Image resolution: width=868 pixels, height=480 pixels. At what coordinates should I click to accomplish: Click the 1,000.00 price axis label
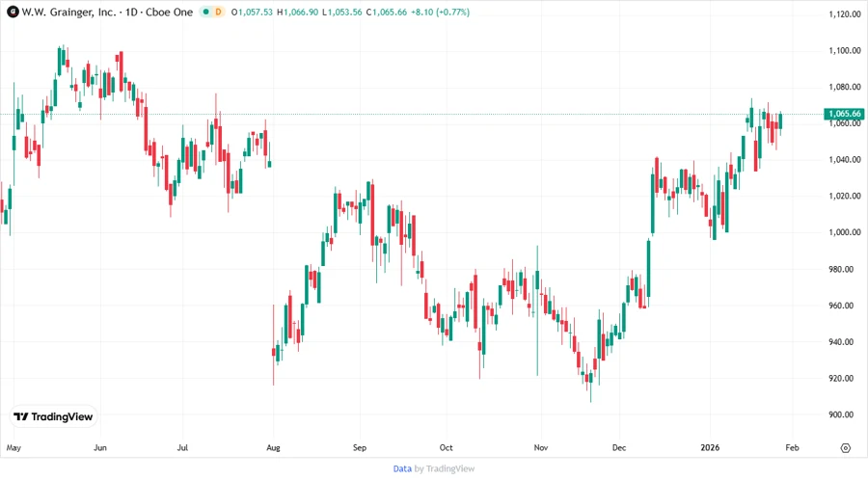point(845,232)
